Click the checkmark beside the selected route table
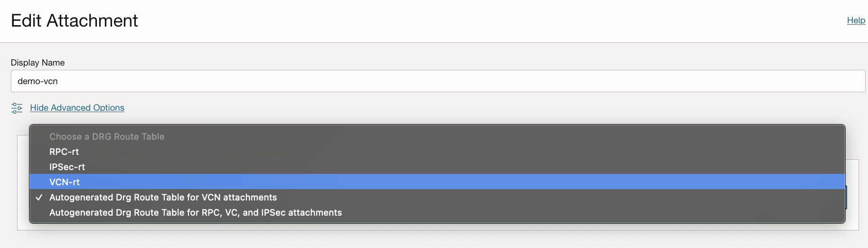 tap(39, 197)
